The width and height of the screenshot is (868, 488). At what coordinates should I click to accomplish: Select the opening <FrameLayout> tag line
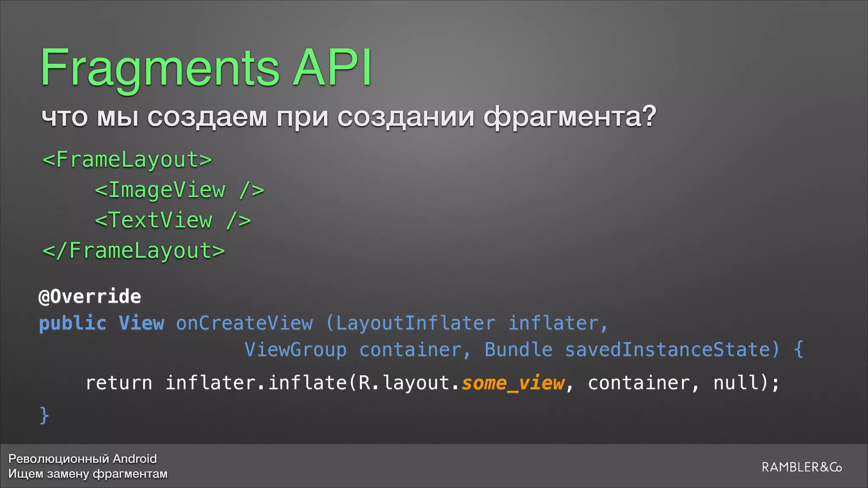127,160
